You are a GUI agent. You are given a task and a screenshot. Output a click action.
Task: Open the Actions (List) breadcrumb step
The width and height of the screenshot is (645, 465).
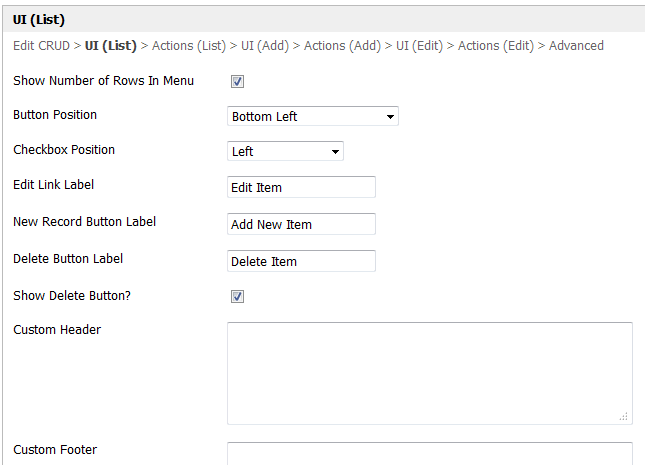190,46
